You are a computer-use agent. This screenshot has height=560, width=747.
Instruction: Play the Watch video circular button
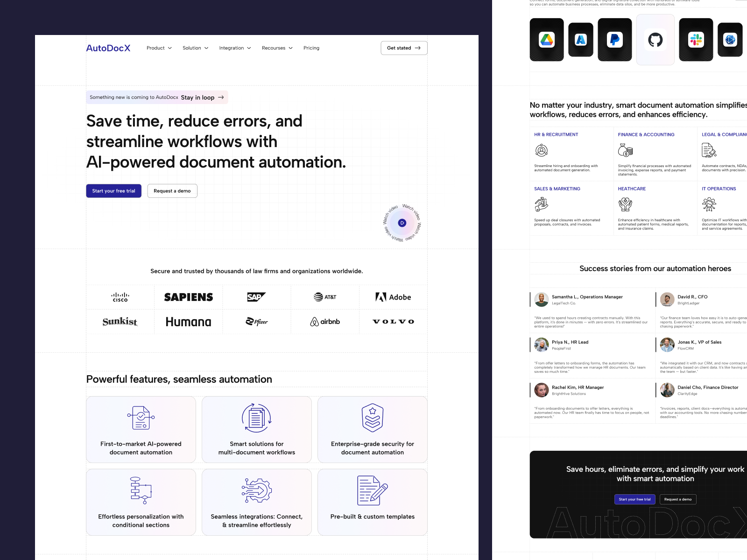pyautogui.click(x=402, y=223)
